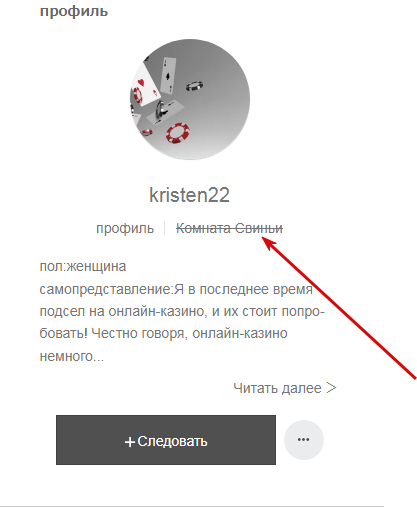Open the Читать далее link

tap(284, 388)
